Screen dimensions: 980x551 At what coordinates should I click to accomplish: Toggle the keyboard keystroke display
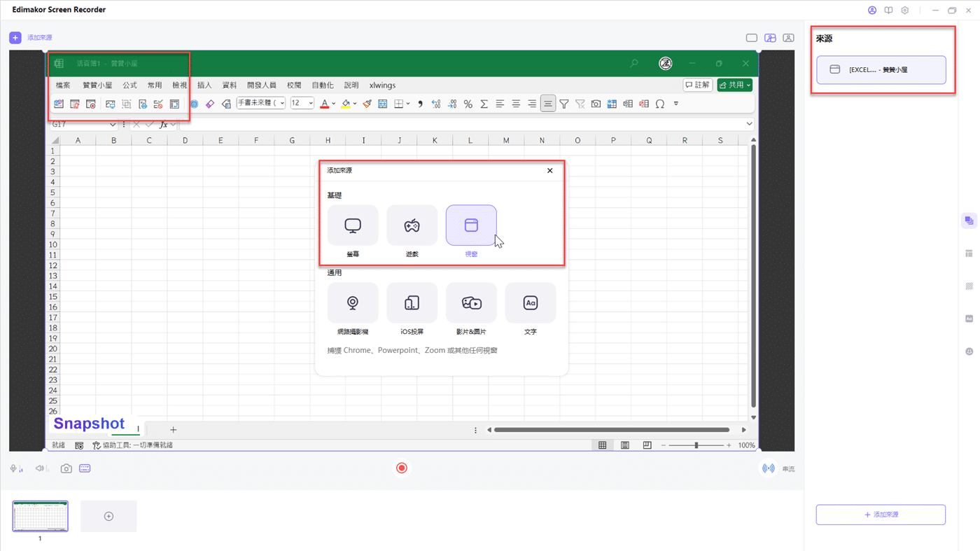coord(85,468)
